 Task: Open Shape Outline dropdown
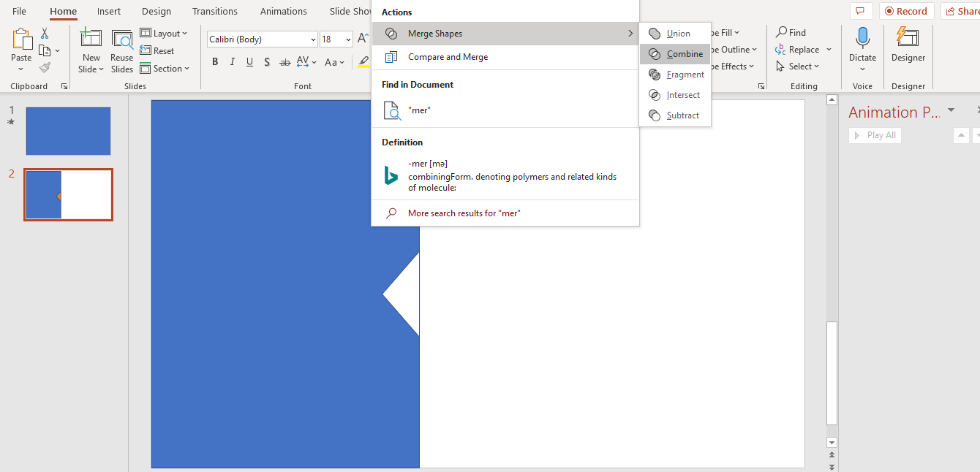point(732,50)
